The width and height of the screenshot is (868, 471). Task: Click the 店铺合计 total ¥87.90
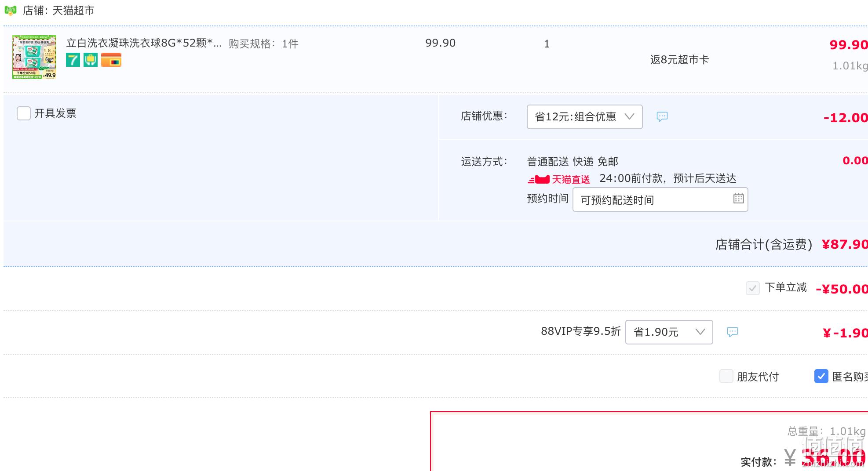tap(845, 244)
